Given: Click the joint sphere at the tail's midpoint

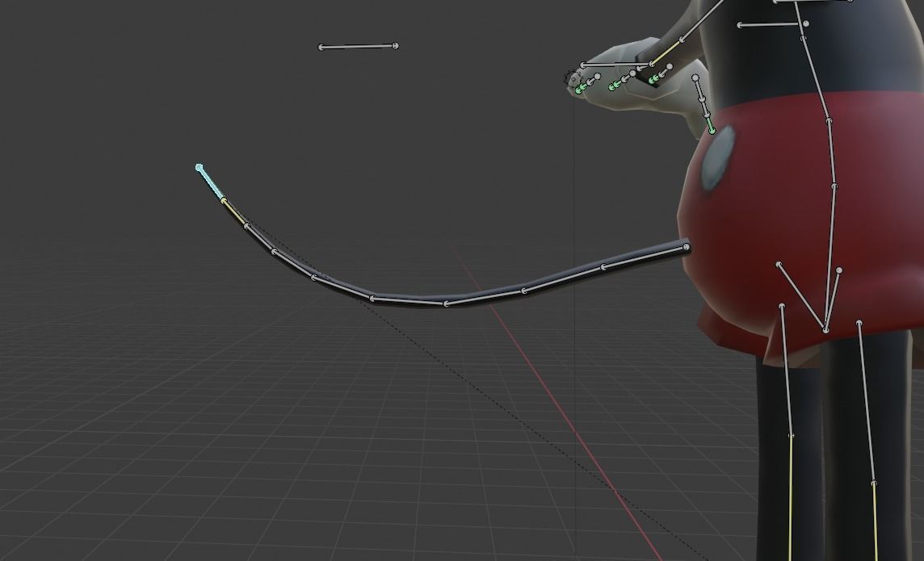Looking at the screenshot, I should [447, 304].
